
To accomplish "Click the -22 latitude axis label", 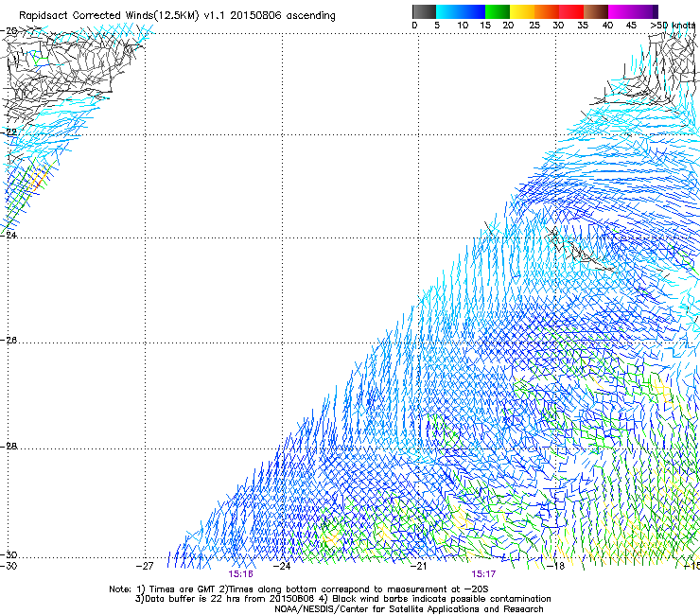I will pos(9,132).
